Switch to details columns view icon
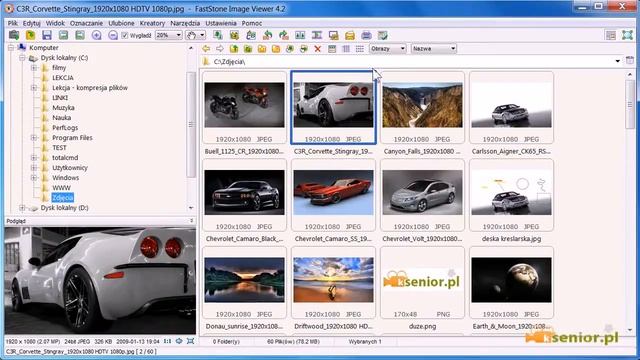Image resolution: width=640 pixels, height=360 pixels. pos(346,49)
